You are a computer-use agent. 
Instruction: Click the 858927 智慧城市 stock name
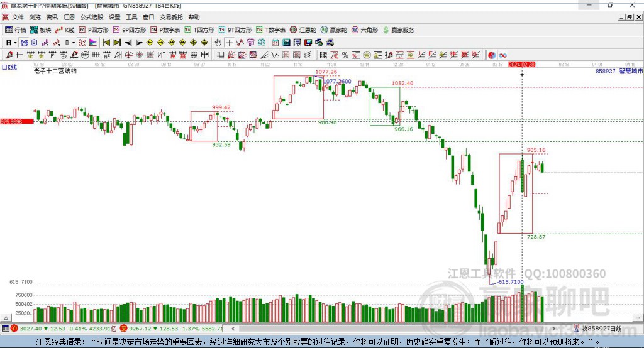(x=619, y=71)
